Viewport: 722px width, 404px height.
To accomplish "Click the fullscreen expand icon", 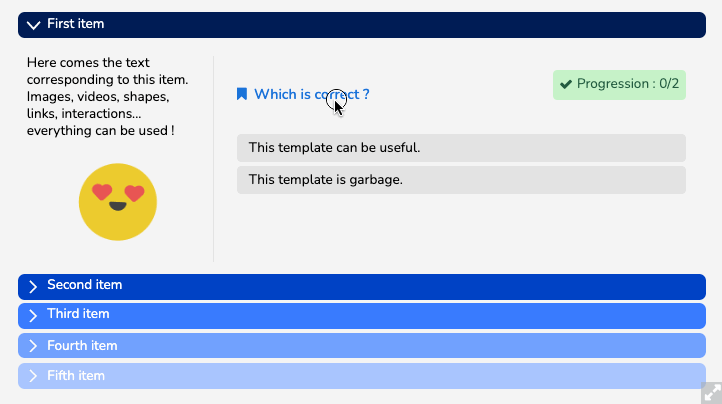I will [710, 392].
